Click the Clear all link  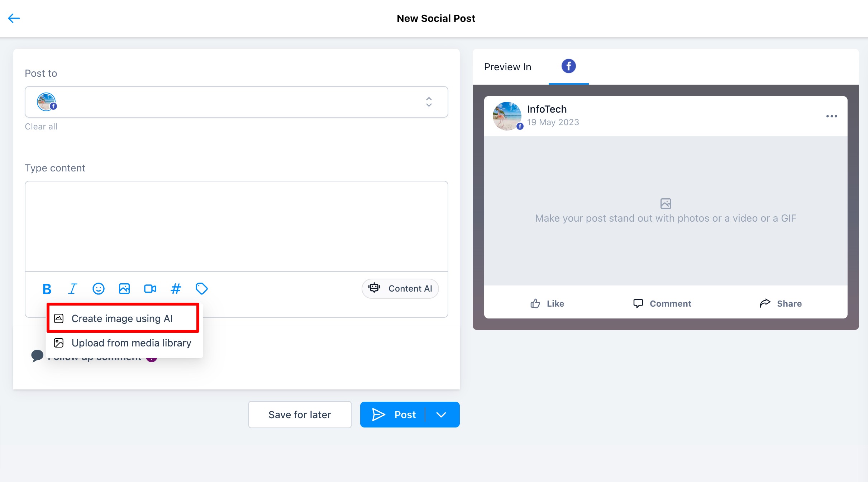click(41, 127)
